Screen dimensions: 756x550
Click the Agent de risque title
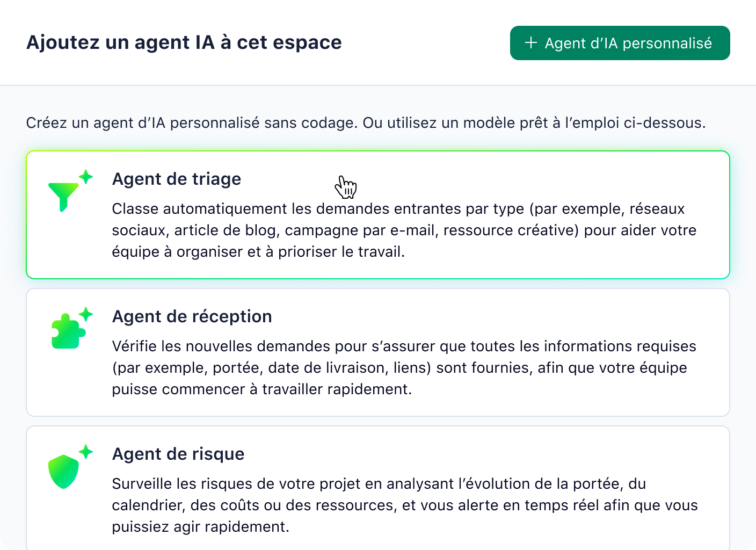tap(178, 454)
